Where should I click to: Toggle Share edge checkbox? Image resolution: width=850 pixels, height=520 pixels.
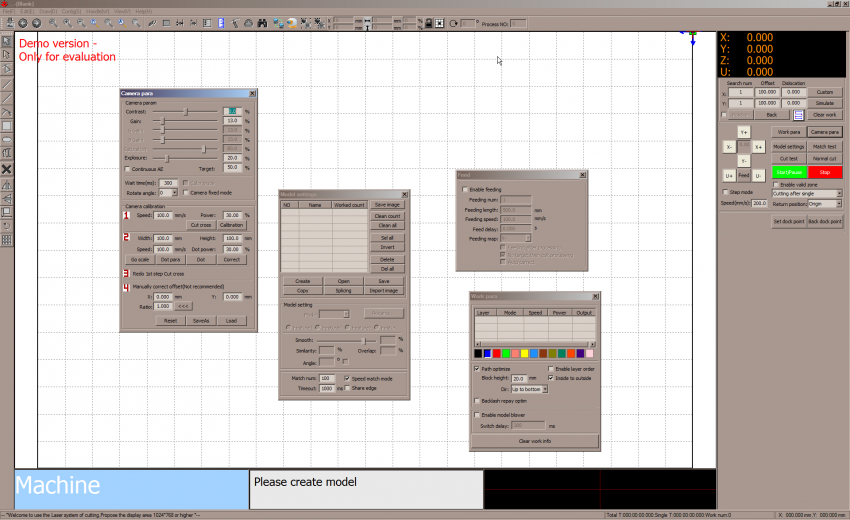[x=347, y=388]
